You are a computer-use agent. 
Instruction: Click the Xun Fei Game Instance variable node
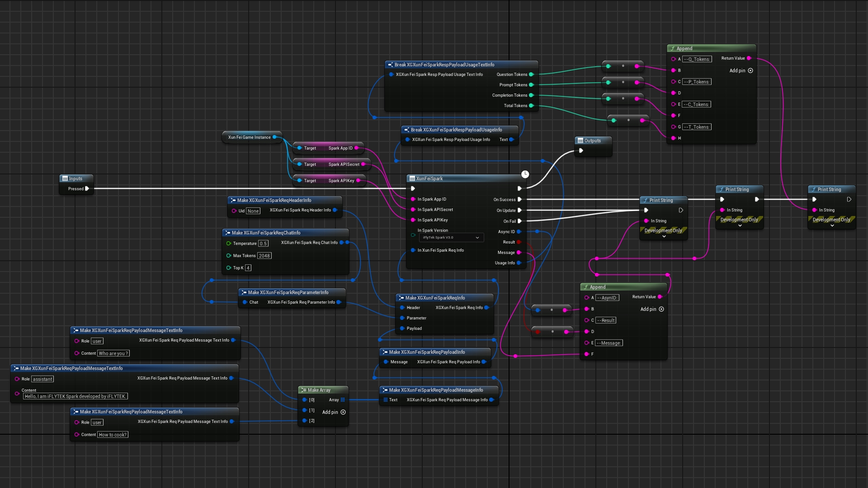click(x=249, y=137)
